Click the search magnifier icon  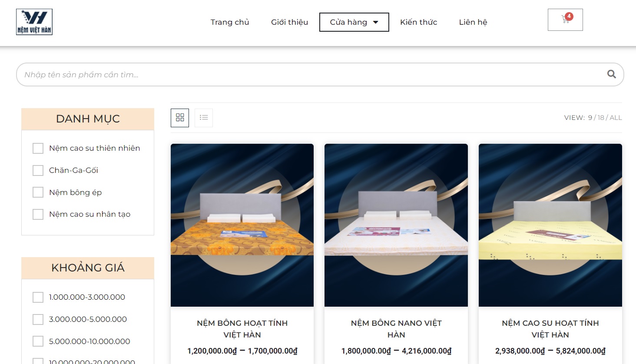(x=611, y=74)
